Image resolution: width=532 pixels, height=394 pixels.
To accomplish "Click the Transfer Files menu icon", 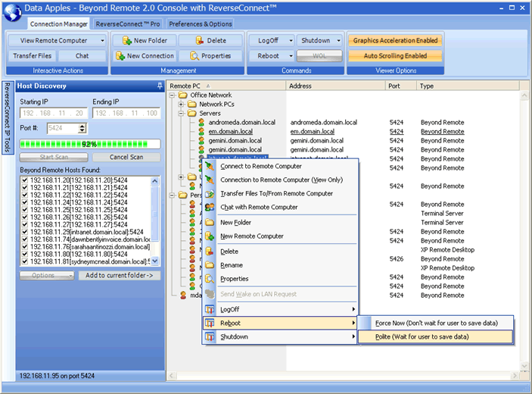I will click(210, 194).
